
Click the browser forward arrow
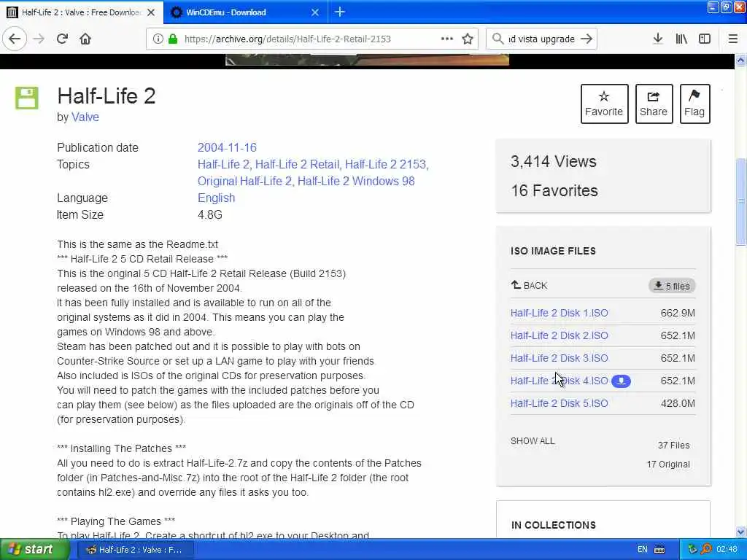tap(39, 39)
